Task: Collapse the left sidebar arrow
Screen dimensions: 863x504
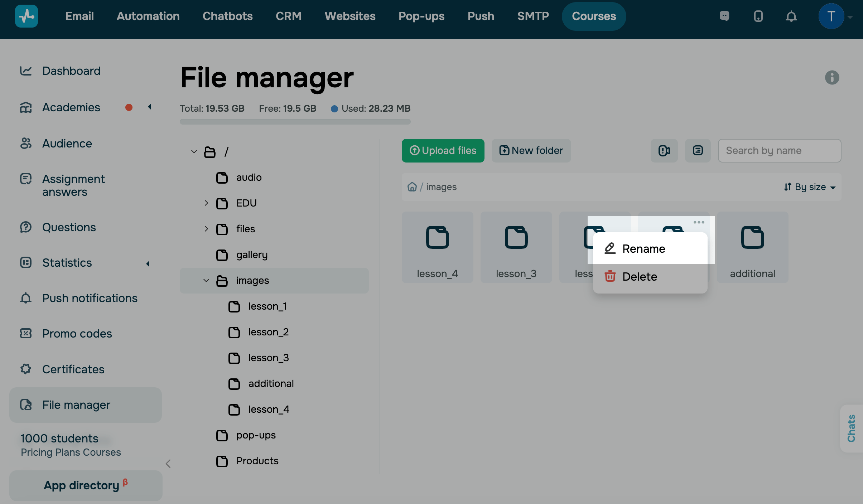Action: pyautogui.click(x=168, y=464)
